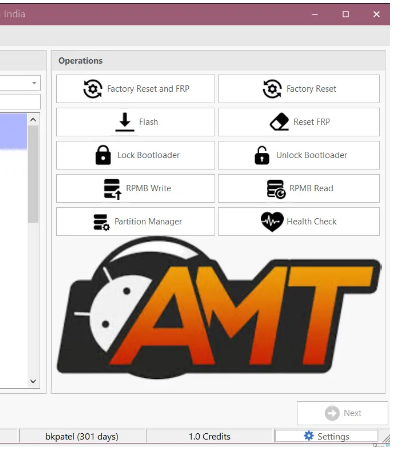Viewport: 416px width, 461px height.
Task: Expand the dropdown arrow in left panel
Action: [x=34, y=83]
